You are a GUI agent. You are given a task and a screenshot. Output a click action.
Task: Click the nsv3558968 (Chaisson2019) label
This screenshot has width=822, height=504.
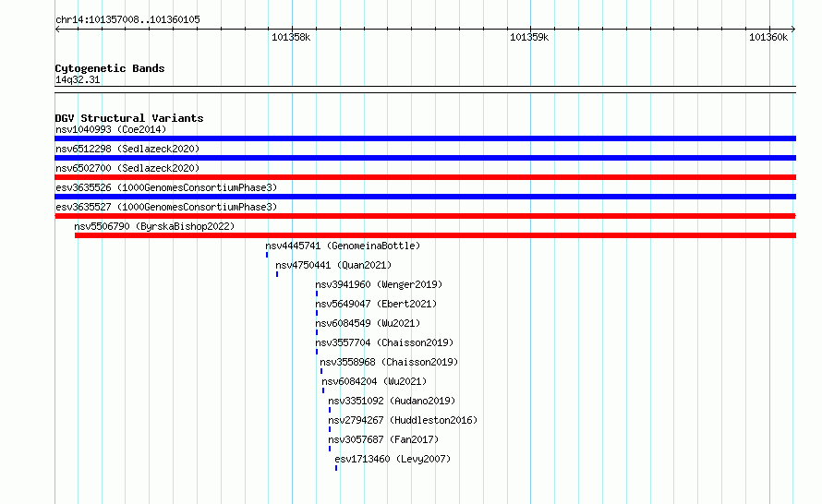[x=389, y=362]
